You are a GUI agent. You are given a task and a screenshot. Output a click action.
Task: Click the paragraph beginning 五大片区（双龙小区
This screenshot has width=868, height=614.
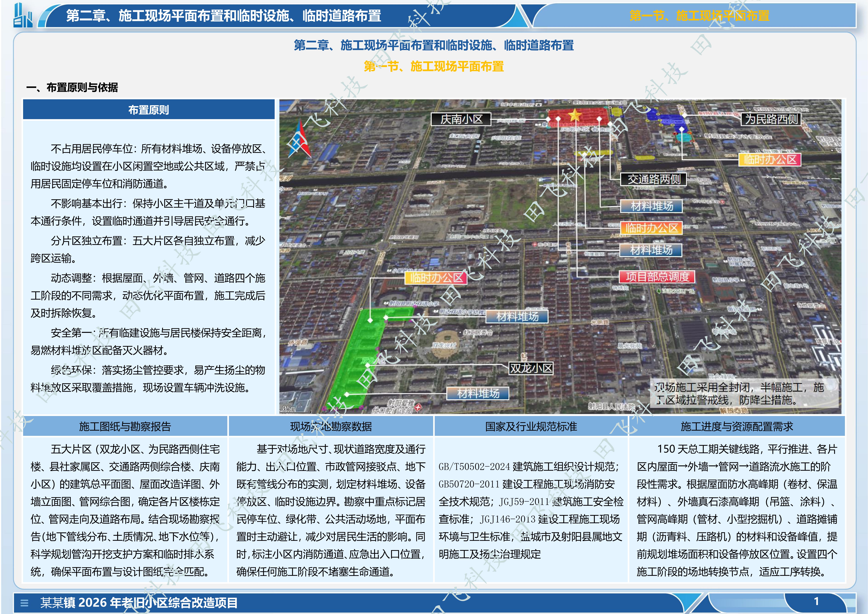125,510
